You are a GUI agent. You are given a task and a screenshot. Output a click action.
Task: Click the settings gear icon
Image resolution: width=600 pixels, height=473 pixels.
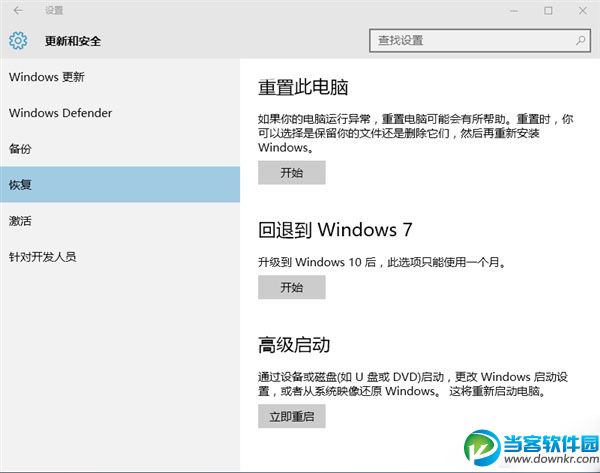[x=18, y=41]
